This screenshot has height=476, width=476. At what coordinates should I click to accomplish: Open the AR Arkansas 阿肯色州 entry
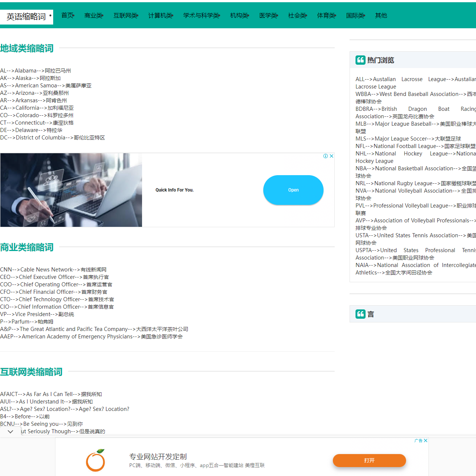tap(33, 100)
